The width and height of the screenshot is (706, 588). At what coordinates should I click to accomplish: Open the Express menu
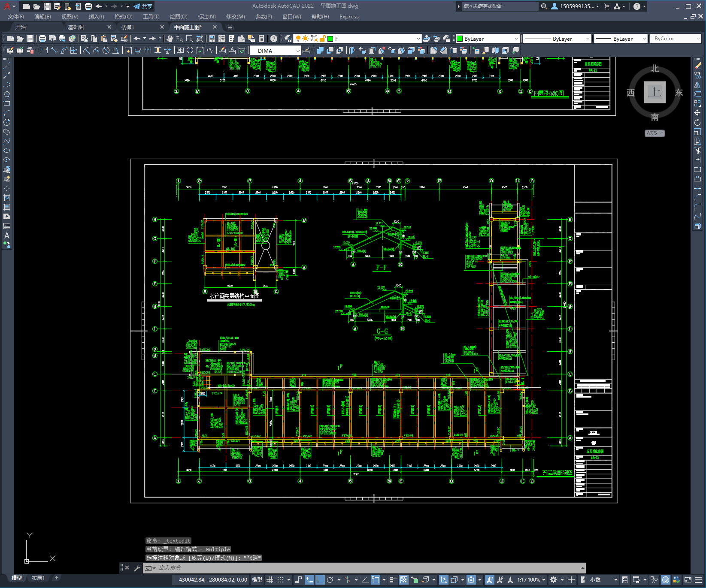tap(349, 17)
